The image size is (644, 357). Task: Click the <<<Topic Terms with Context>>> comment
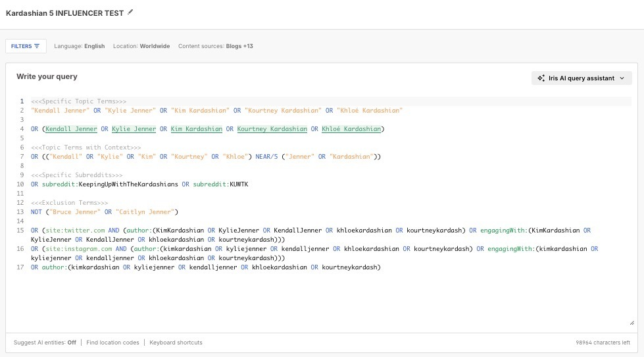[86, 148]
